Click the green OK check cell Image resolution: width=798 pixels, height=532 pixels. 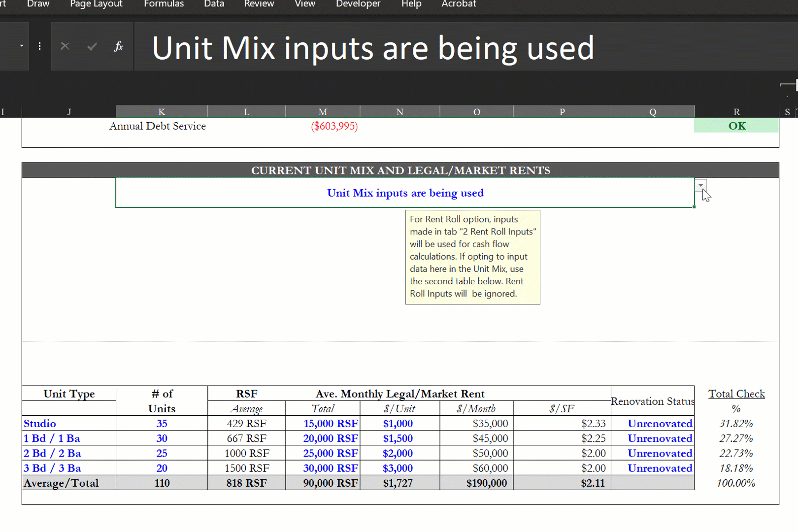[x=736, y=126]
